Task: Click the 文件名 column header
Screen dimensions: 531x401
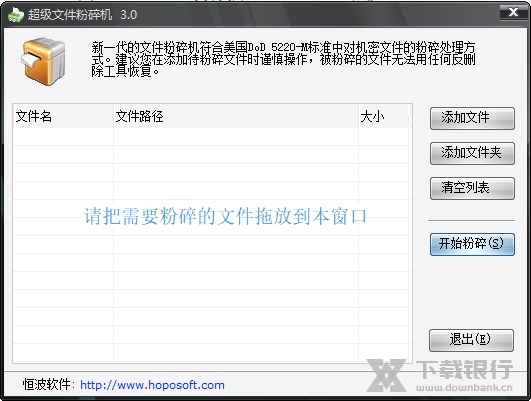Action: click(63, 117)
